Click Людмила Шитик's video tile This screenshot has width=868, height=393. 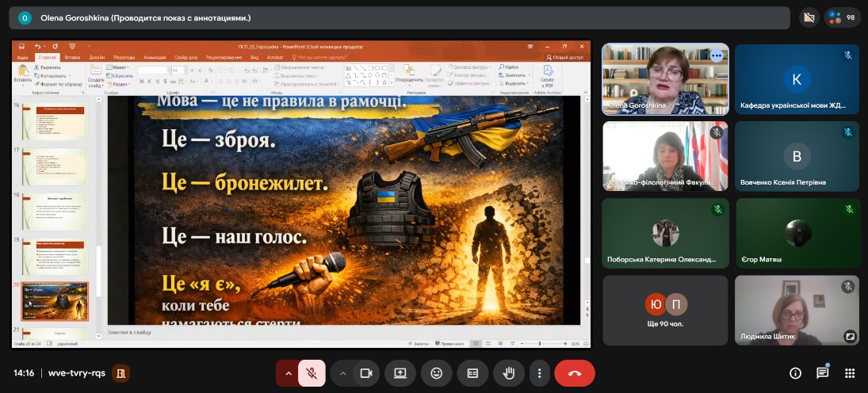pyautogui.click(x=797, y=310)
